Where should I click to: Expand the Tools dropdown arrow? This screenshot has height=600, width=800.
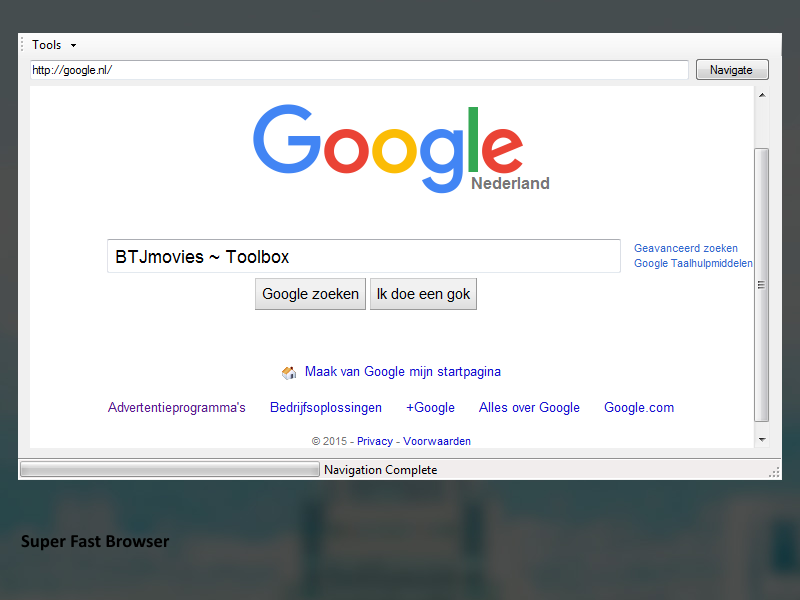[x=73, y=45]
